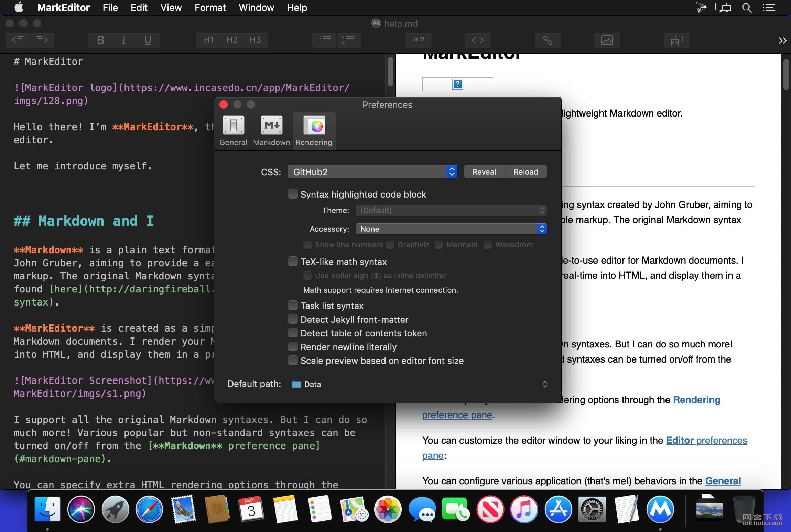Open the Apple menu
The image size is (791, 532).
tap(19, 8)
